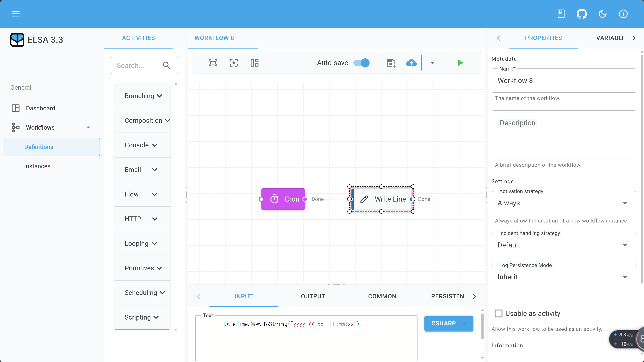Click the auto layout icon
644x362 pixels.
[x=254, y=63]
